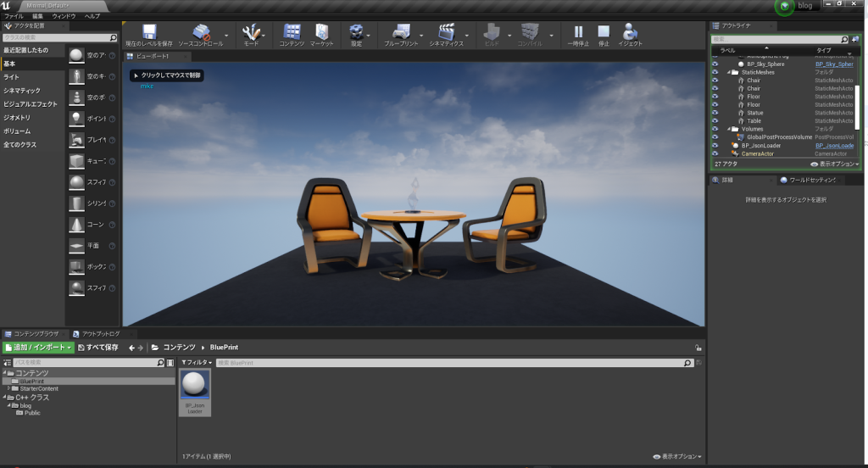The image size is (868, 468).
Task: Click the すべて保存 button
Action: (x=98, y=348)
